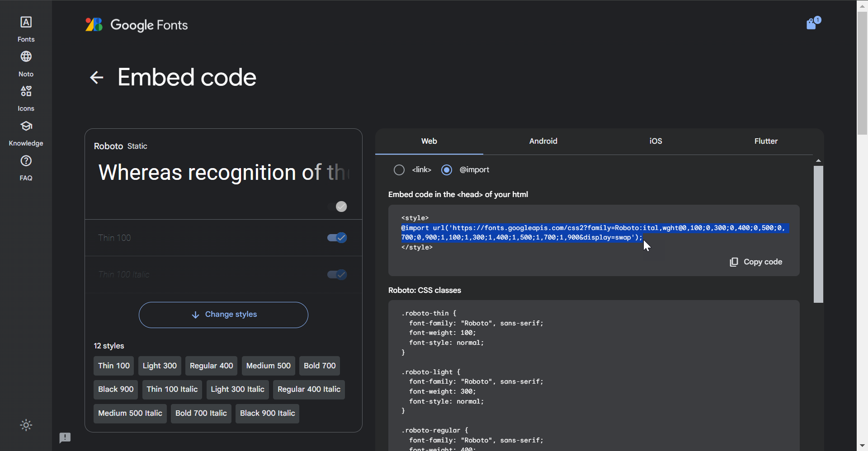The height and width of the screenshot is (451, 868).
Task: Click 'font-weight: 100;' code line
Action: point(443,333)
